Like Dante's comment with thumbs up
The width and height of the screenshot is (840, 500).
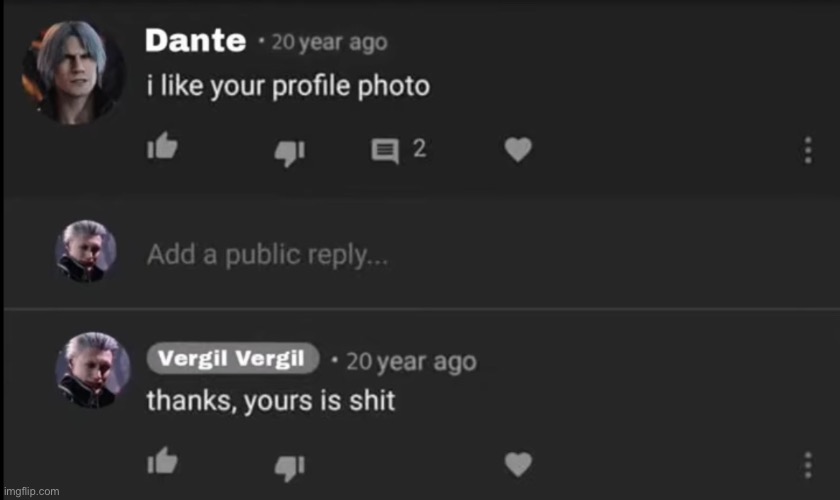[x=162, y=146]
